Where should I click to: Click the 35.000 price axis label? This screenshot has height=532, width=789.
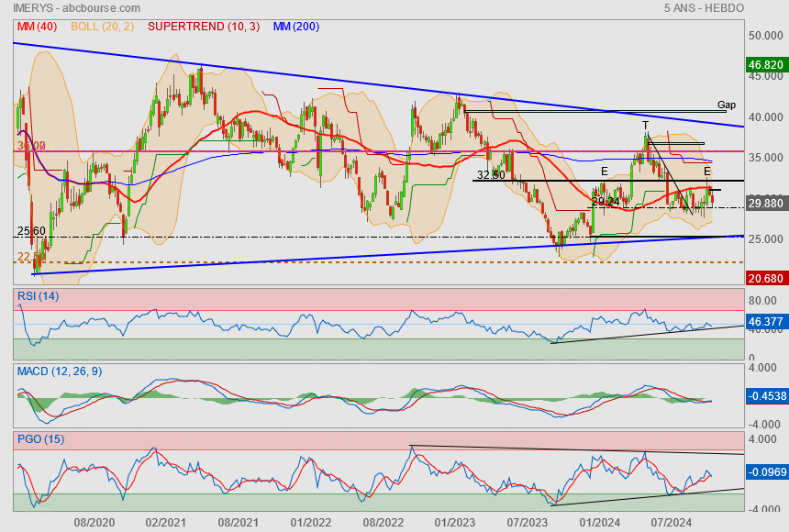click(765, 158)
